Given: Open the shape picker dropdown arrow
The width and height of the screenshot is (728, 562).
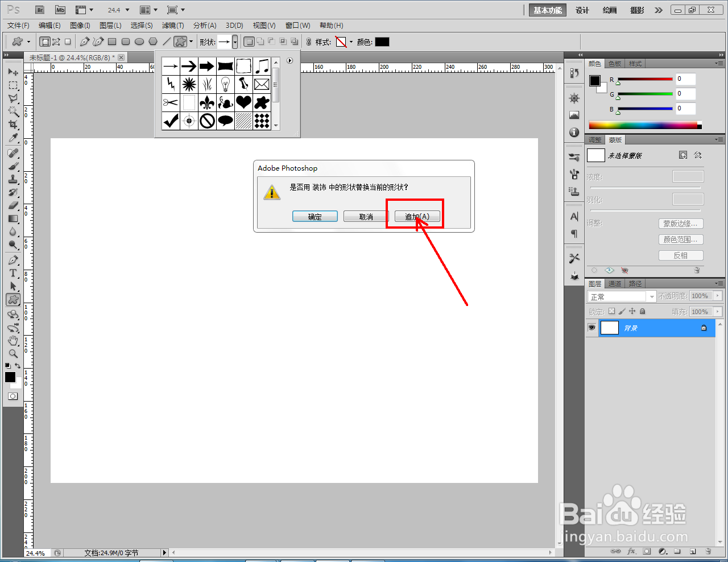Looking at the screenshot, I should click(235, 42).
